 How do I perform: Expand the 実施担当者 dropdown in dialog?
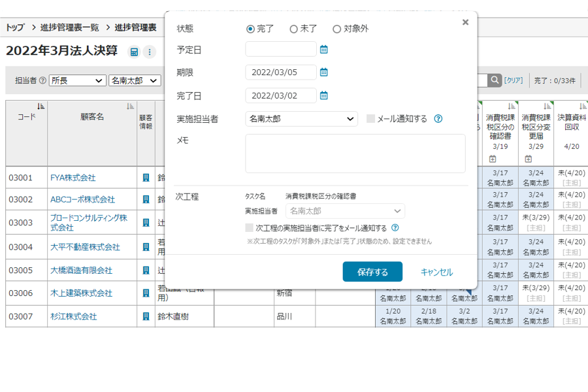[x=301, y=119]
